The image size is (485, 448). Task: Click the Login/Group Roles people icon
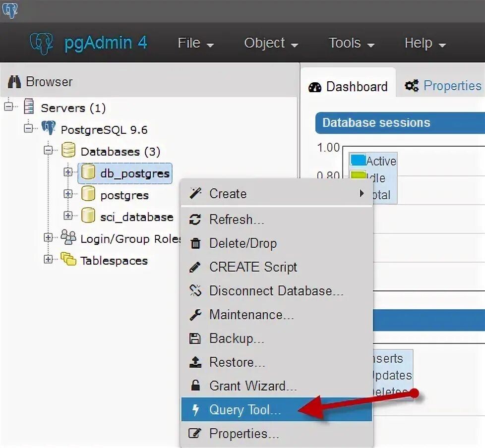coord(68,237)
